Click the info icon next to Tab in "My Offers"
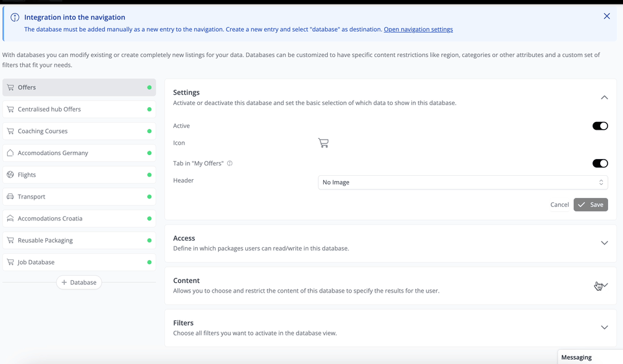 tap(230, 164)
